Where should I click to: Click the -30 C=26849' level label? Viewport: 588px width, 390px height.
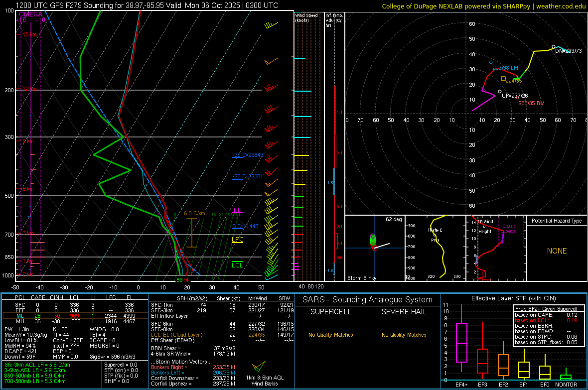pos(248,155)
